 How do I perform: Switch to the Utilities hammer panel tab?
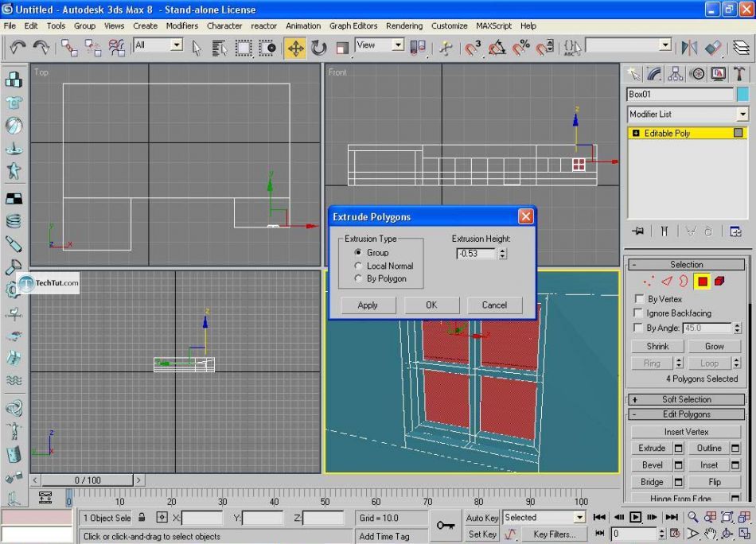[x=738, y=74]
